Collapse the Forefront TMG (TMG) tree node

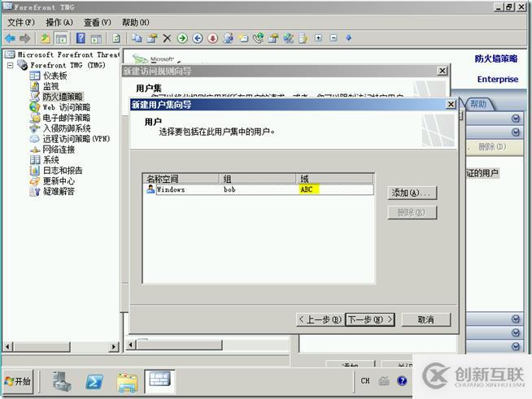(x=11, y=65)
